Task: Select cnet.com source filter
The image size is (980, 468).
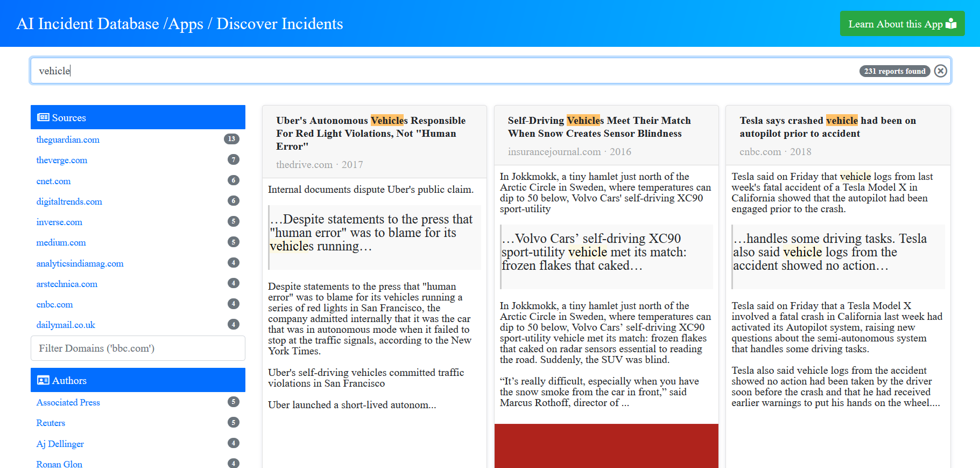Action: [53, 181]
